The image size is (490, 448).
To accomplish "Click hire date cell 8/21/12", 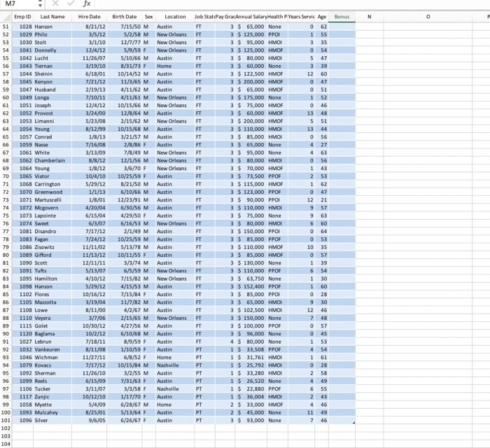I will pyautogui.click(x=89, y=27).
